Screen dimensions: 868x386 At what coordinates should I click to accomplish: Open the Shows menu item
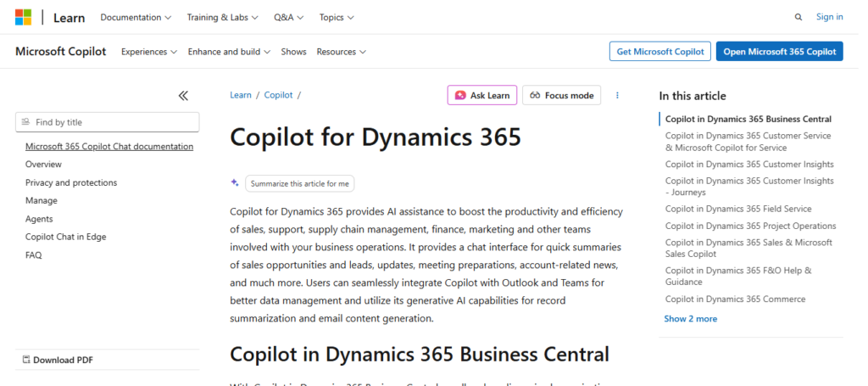point(293,52)
